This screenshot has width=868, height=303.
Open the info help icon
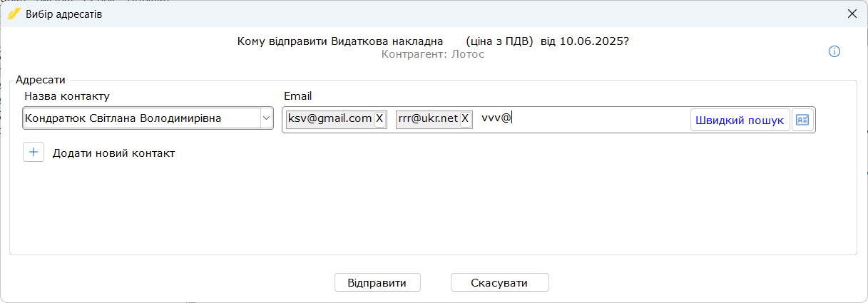[x=834, y=51]
